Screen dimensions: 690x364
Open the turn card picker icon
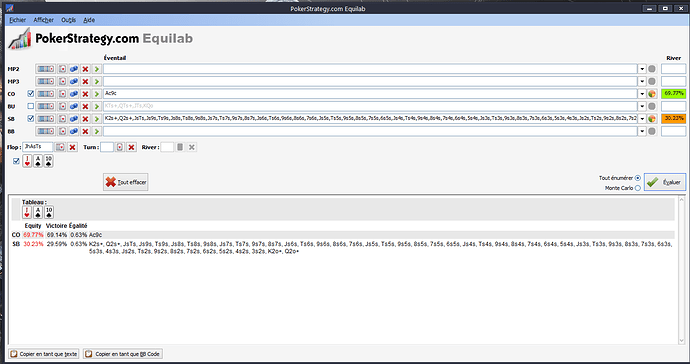[x=120, y=147]
